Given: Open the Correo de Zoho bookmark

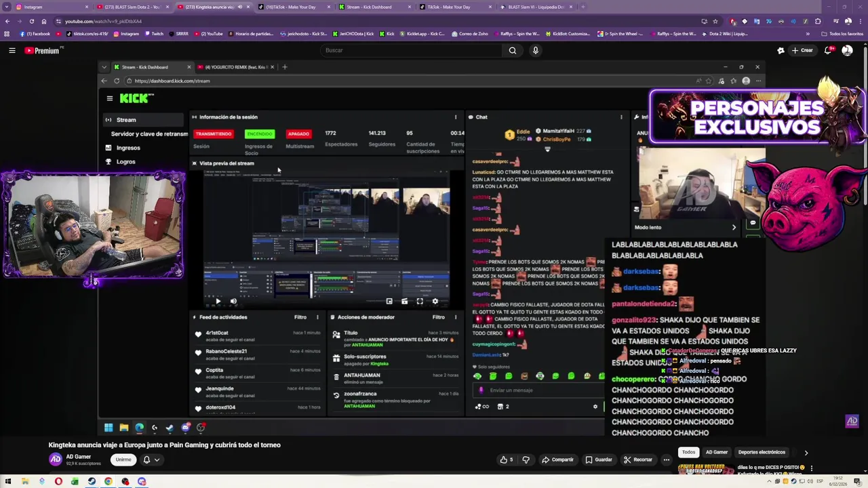Looking at the screenshot, I should coord(469,33).
